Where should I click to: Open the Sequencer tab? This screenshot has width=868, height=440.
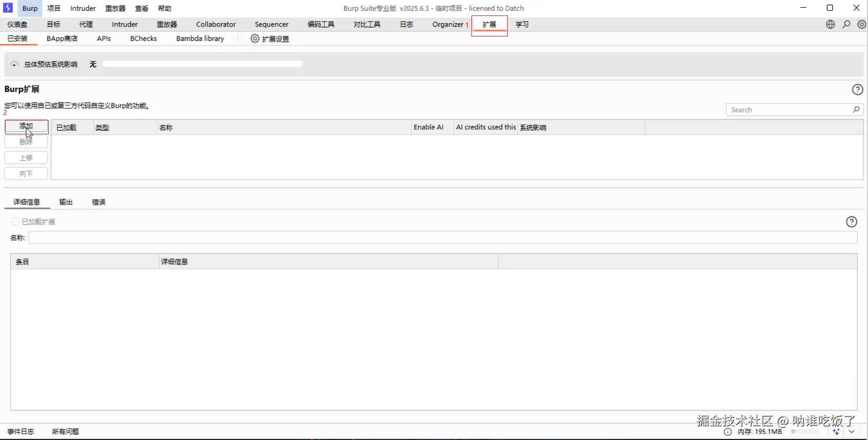coord(271,24)
